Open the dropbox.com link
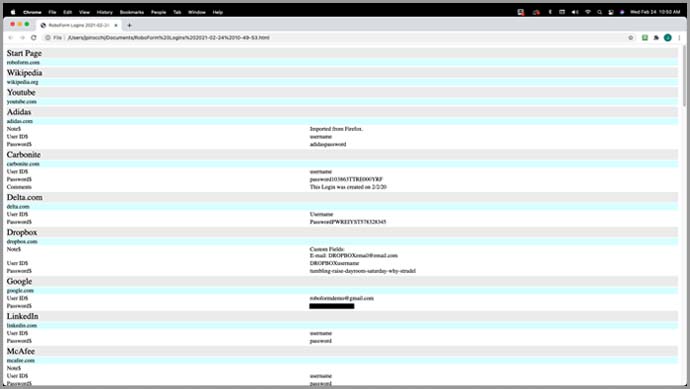The image size is (690, 389). [x=22, y=242]
